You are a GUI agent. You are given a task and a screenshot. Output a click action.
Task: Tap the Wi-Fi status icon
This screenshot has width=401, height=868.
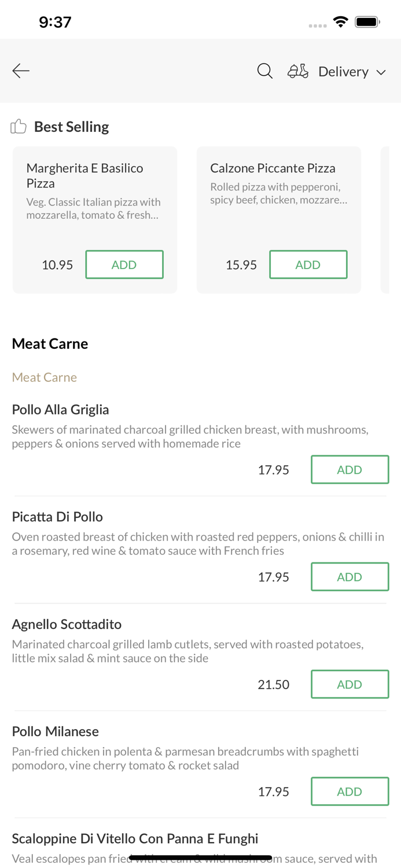click(340, 22)
